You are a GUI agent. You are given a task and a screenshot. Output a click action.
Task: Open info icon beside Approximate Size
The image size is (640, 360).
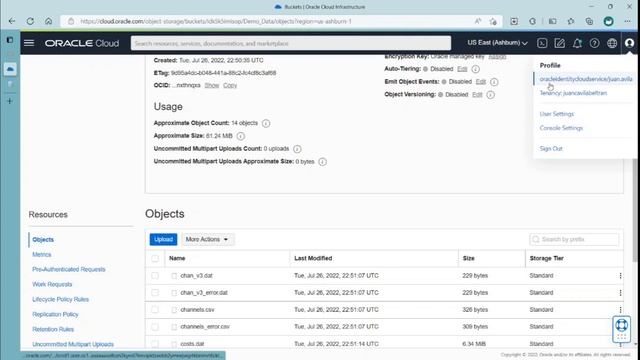point(241,136)
